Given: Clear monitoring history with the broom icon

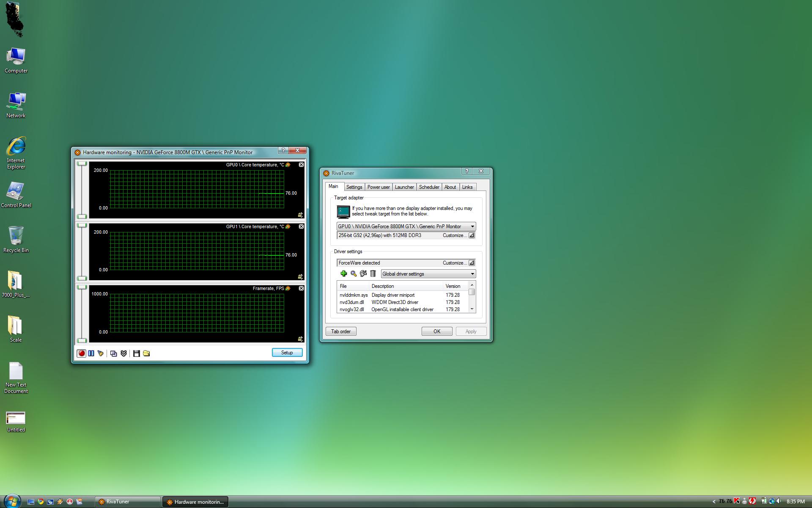Looking at the screenshot, I should click(x=101, y=353).
